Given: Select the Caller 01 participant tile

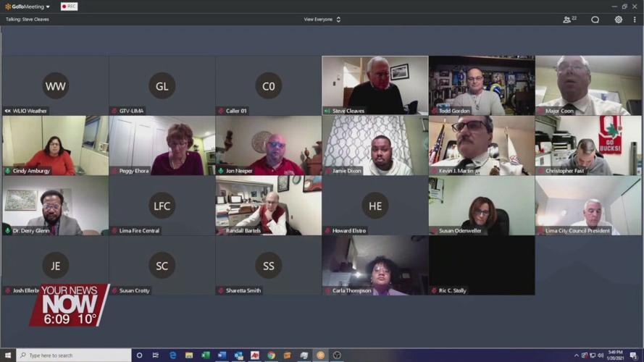Looking at the screenshot, I should tap(268, 85).
